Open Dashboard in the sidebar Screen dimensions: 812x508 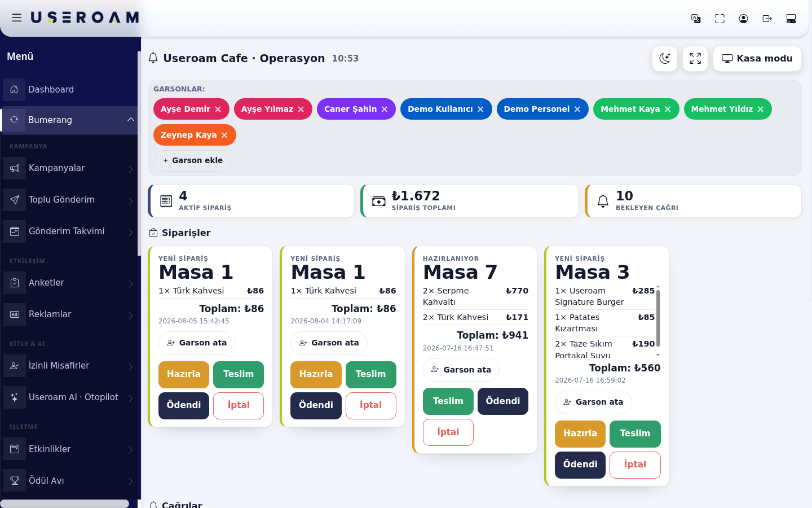click(69, 89)
